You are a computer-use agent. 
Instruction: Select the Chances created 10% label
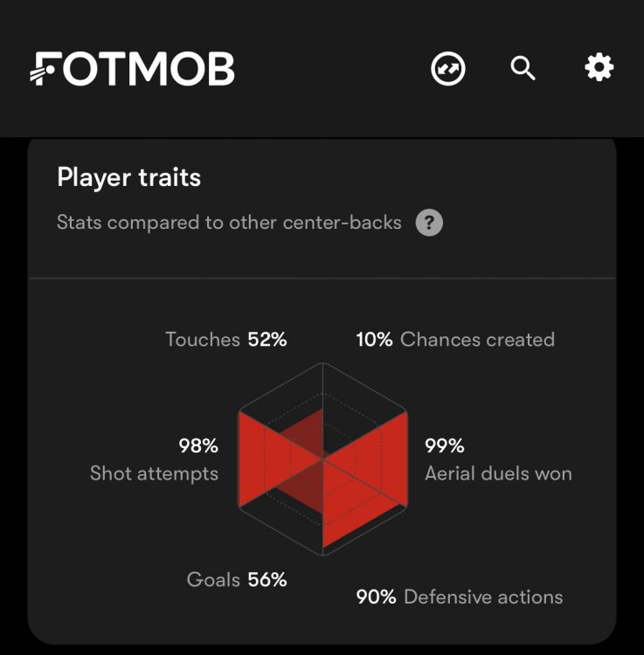[x=455, y=340]
